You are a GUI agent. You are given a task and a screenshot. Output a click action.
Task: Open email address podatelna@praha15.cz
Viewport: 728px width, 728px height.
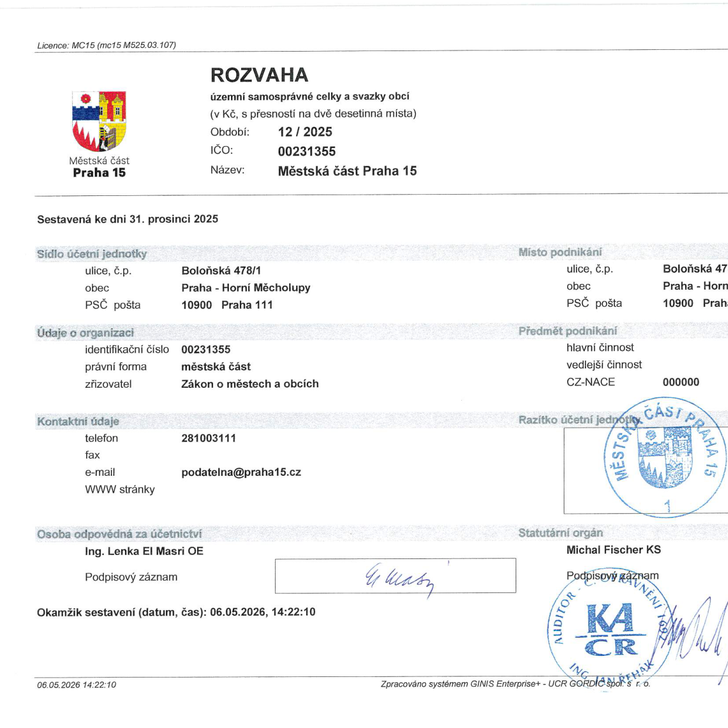click(241, 472)
